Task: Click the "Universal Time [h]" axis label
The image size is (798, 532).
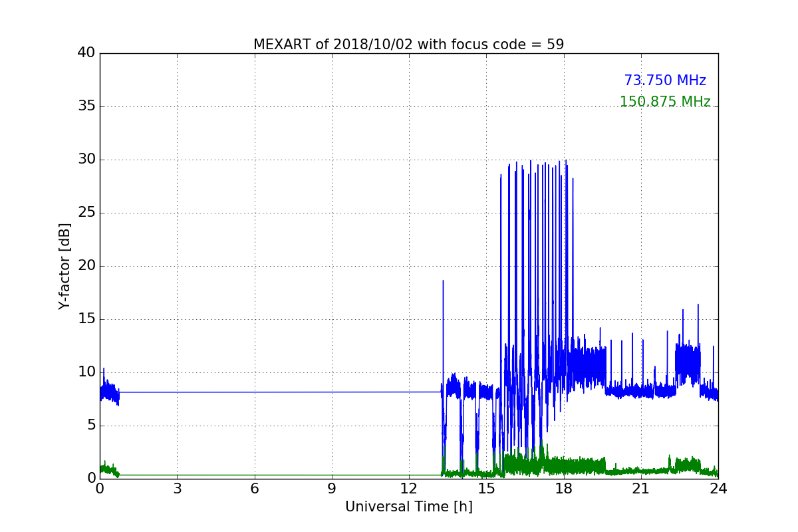Action: pyautogui.click(x=409, y=507)
